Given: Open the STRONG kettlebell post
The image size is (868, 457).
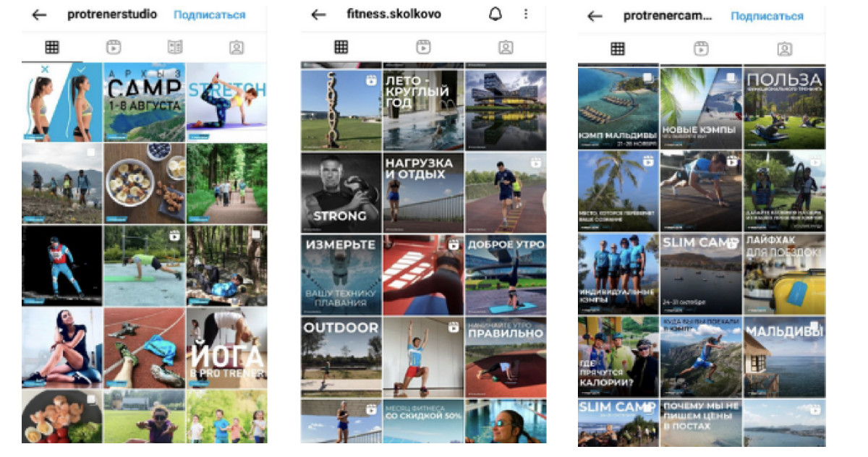Looking at the screenshot, I should tap(341, 192).
